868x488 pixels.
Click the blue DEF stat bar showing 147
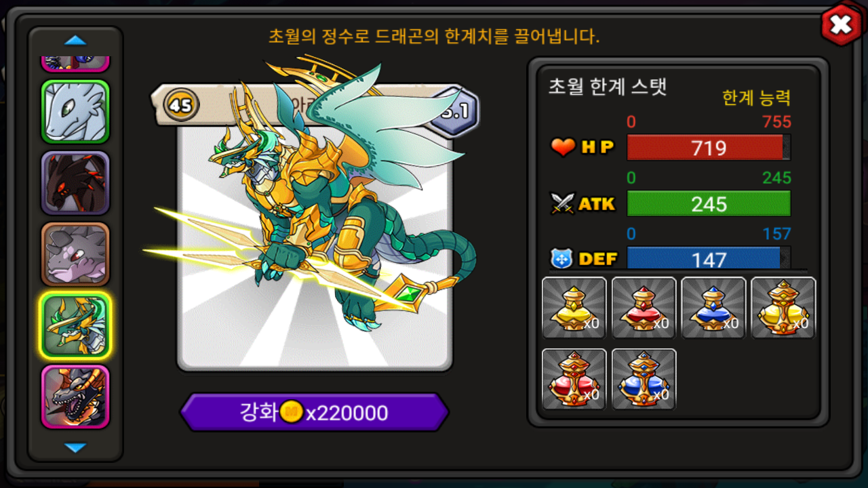coord(709,258)
